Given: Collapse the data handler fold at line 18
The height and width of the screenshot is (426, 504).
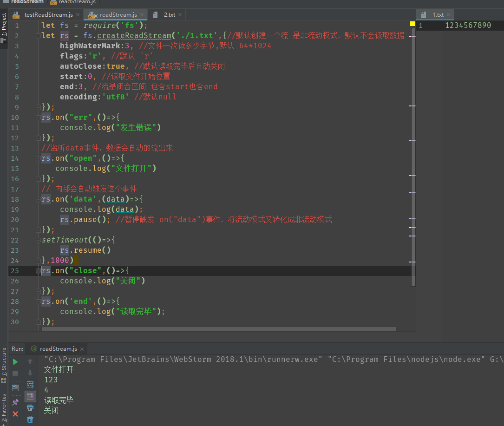Looking at the screenshot, I should [x=38, y=199].
